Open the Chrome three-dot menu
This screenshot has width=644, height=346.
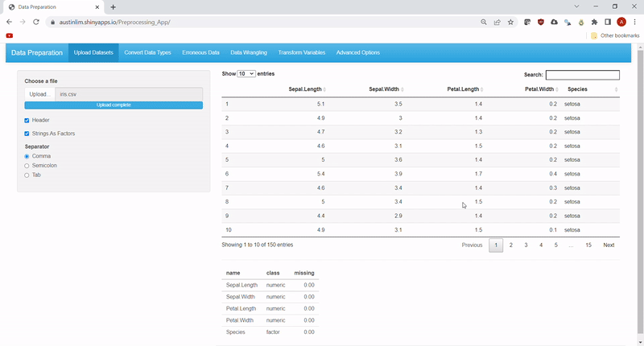click(x=634, y=23)
